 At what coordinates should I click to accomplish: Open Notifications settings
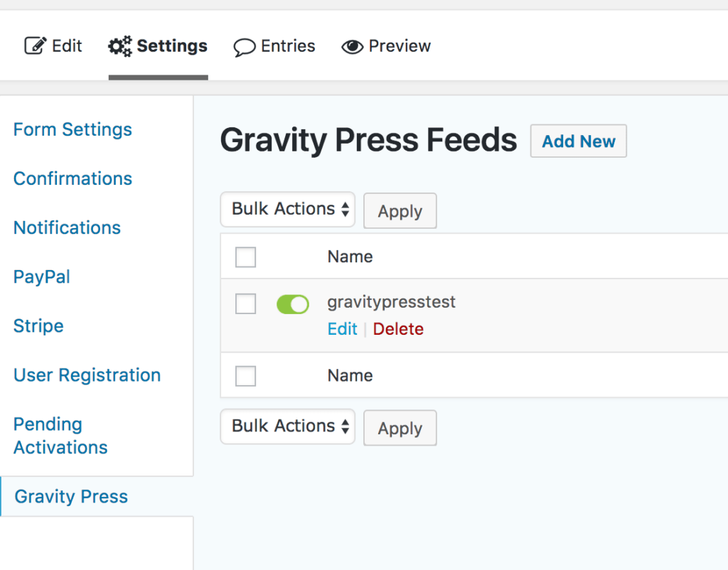click(67, 228)
